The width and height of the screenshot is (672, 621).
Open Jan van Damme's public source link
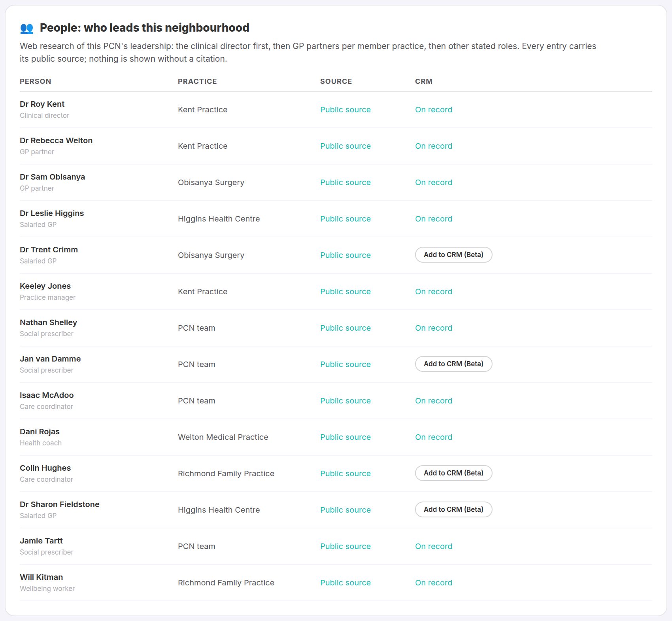(x=345, y=364)
